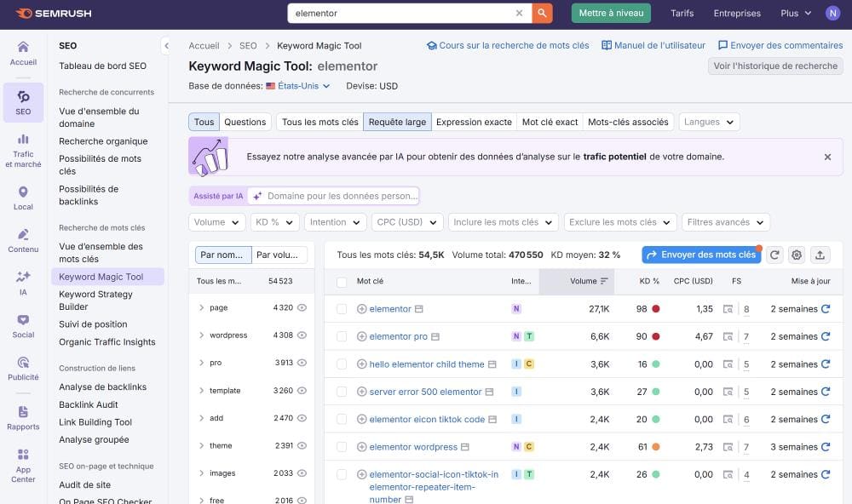Select Tous les mots clés match type

click(320, 123)
